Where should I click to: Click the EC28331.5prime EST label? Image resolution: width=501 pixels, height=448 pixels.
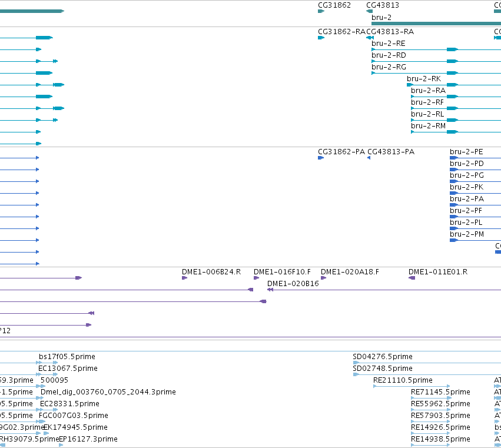tap(69, 404)
